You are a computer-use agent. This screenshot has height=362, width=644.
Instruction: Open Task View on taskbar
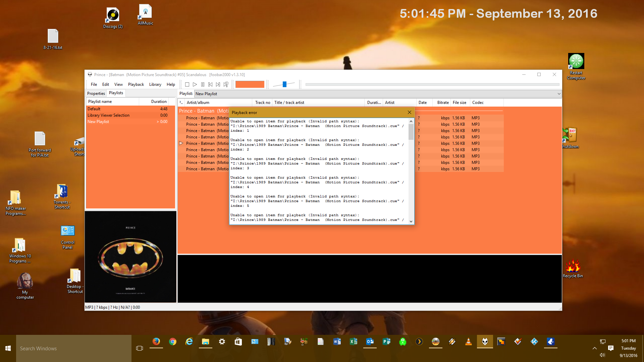pyautogui.click(x=140, y=348)
